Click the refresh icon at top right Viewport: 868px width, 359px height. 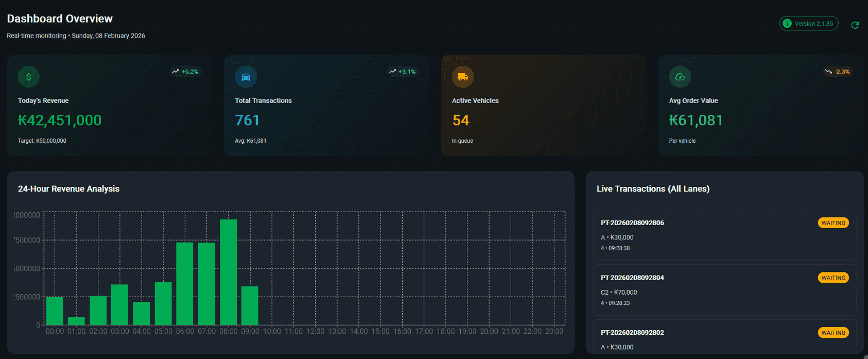pyautogui.click(x=855, y=25)
